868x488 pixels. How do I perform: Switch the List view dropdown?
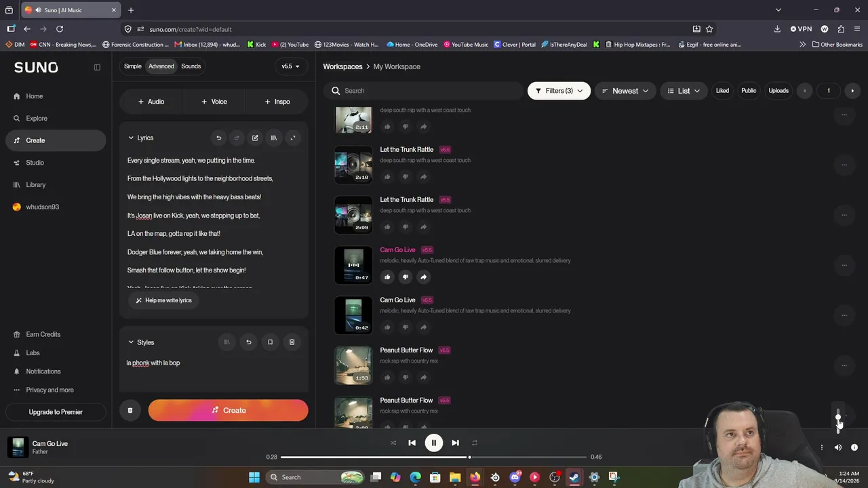[684, 91]
